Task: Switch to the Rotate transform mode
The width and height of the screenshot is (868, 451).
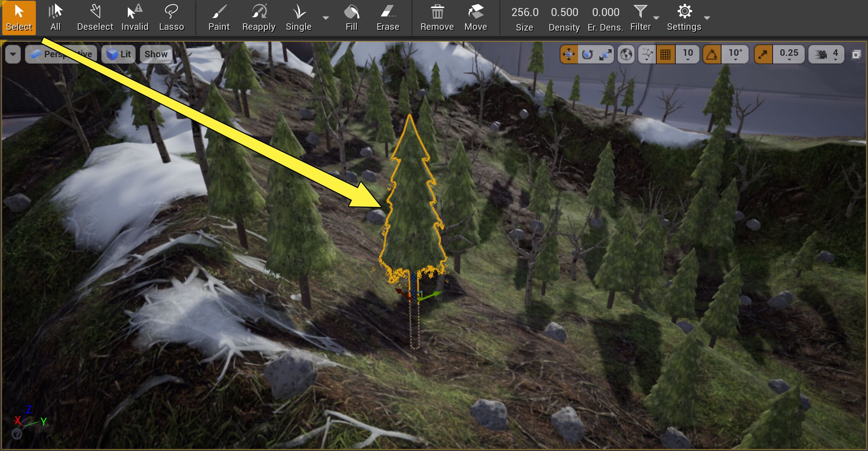Action: (x=588, y=54)
